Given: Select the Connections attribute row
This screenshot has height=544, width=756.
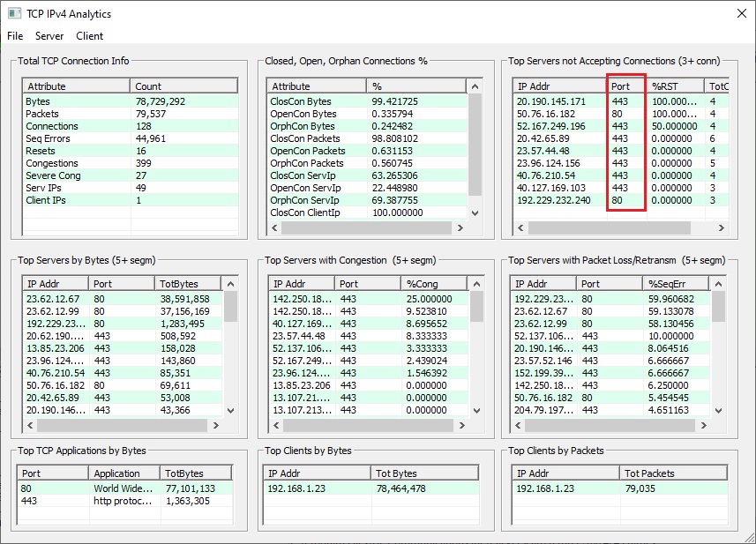Looking at the screenshot, I should (131, 126).
